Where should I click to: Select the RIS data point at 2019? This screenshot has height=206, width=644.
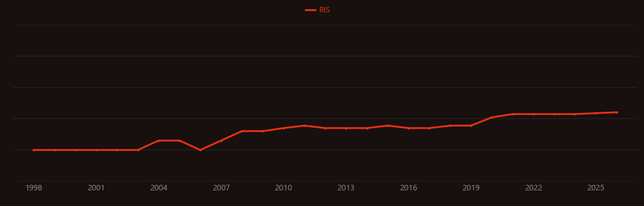tap(471, 126)
